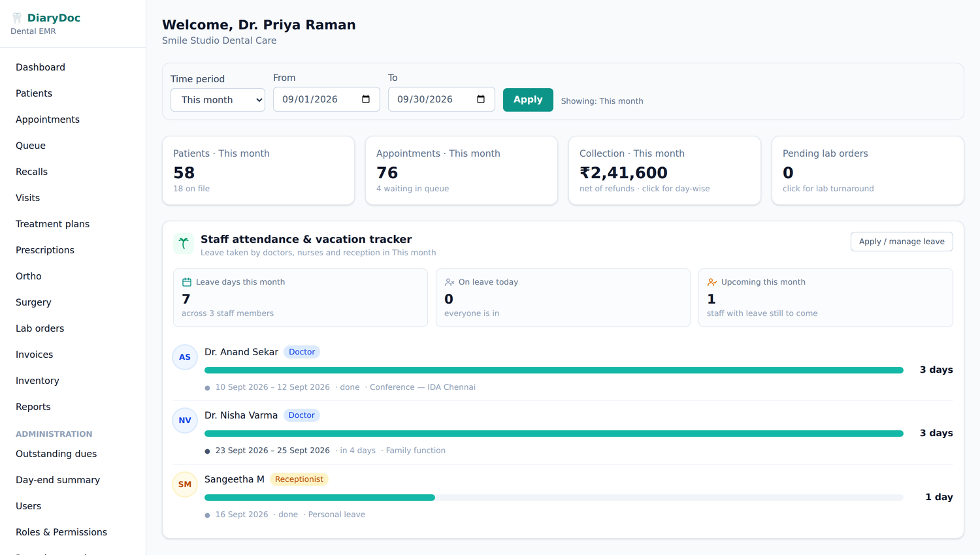The image size is (980, 555).
Task: Click Dr. Anand Sekar's leave progress bar
Action: click(x=554, y=370)
